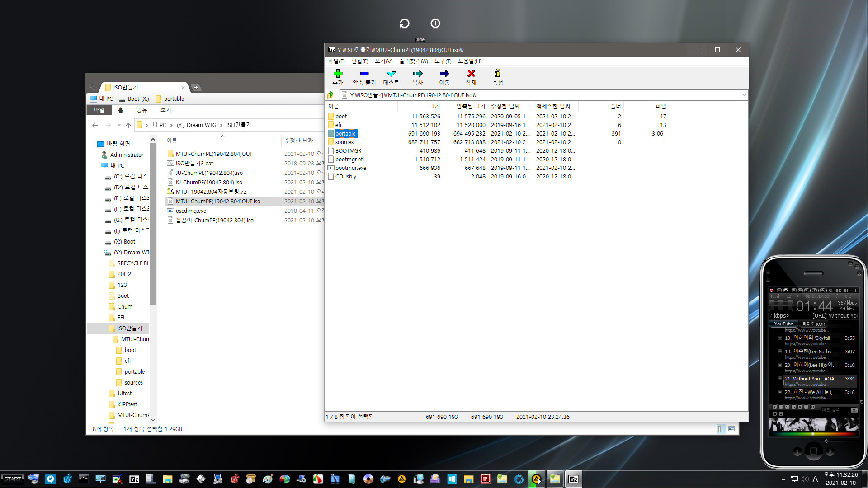The width and height of the screenshot is (868, 488).
Task: Adjust the player volume slider knob
Action: click(826, 441)
